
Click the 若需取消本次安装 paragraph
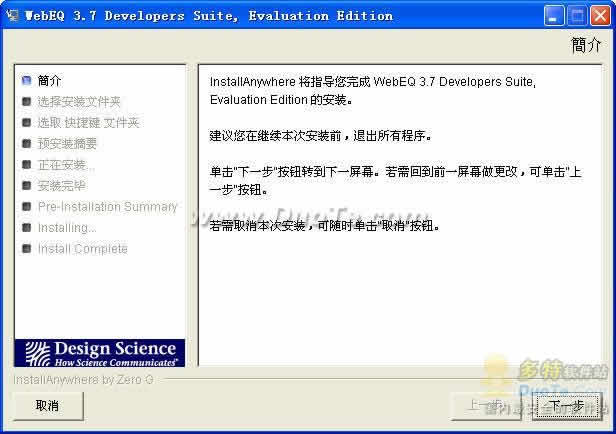(x=324, y=226)
